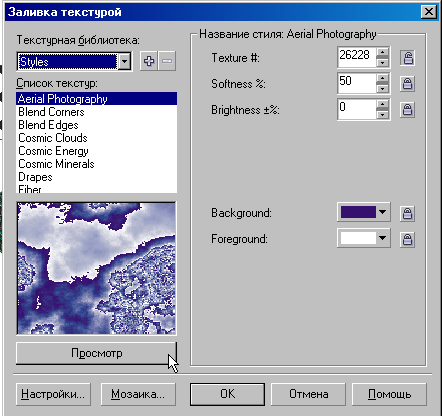Select Blend Edges in texture list
Screen dimensions: 442x416
pyautogui.click(x=48, y=125)
